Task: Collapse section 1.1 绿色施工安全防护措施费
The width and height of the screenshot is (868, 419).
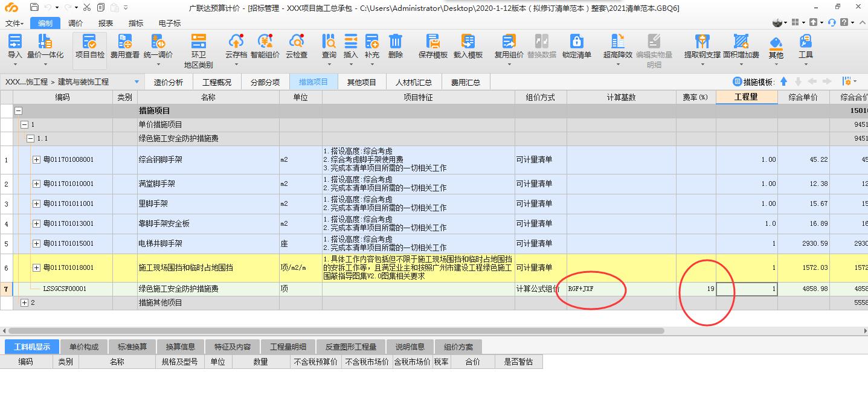Action: click(30, 138)
